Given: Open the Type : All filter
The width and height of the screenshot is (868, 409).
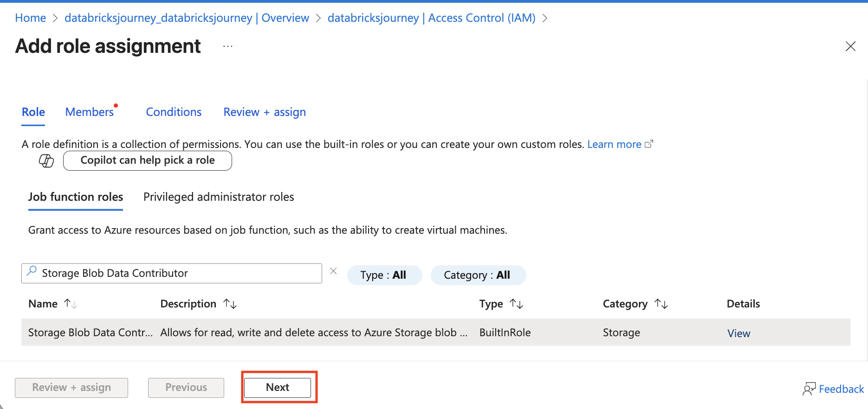Looking at the screenshot, I should [384, 275].
